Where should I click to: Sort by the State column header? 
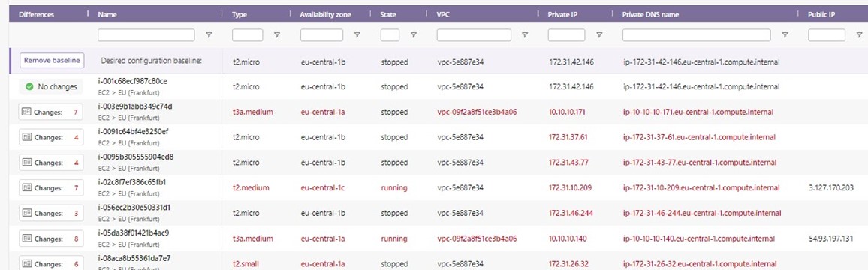(x=389, y=14)
